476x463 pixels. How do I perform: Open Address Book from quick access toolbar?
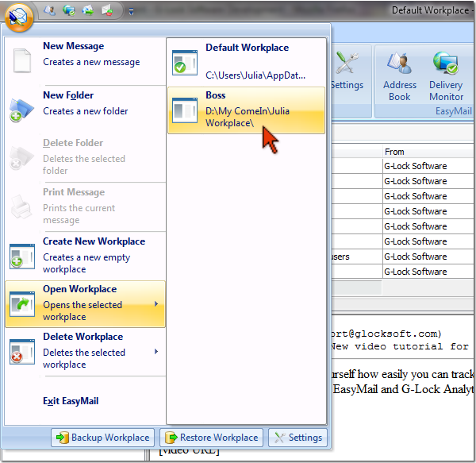pyautogui.click(x=49, y=10)
